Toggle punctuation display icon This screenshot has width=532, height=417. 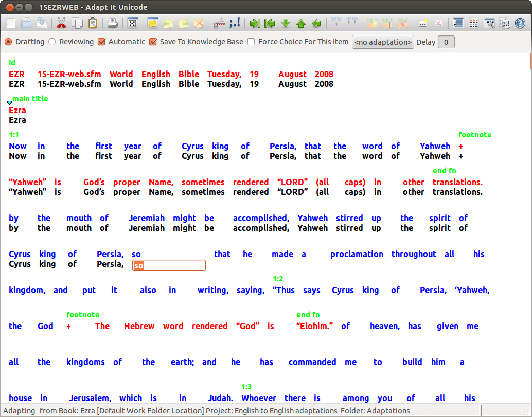(x=235, y=23)
